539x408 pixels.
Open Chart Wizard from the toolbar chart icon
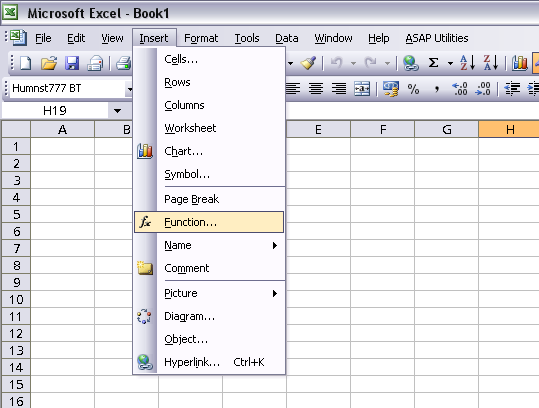click(519, 63)
